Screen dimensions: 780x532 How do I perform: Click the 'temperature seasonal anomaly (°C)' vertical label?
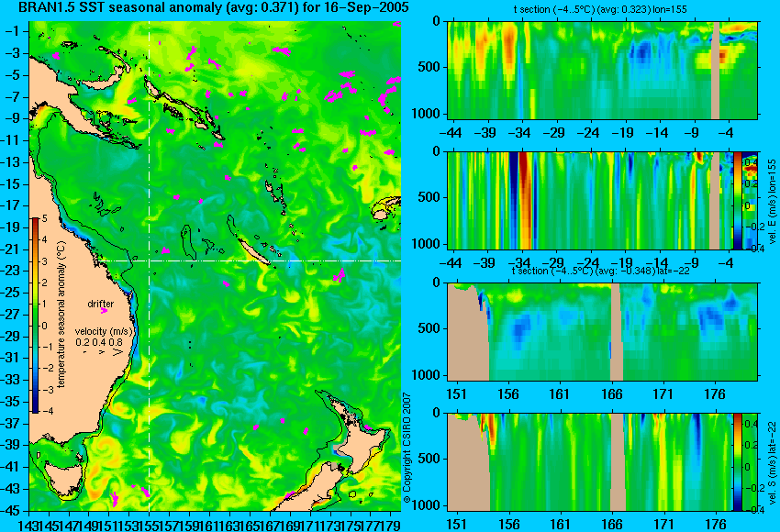[x=61, y=315]
